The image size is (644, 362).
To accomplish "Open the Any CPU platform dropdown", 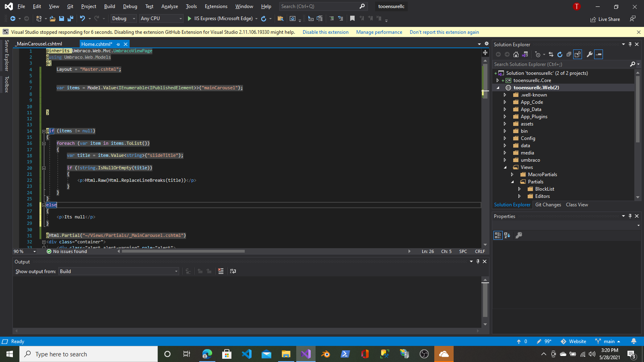I will pyautogui.click(x=161, y=19).
